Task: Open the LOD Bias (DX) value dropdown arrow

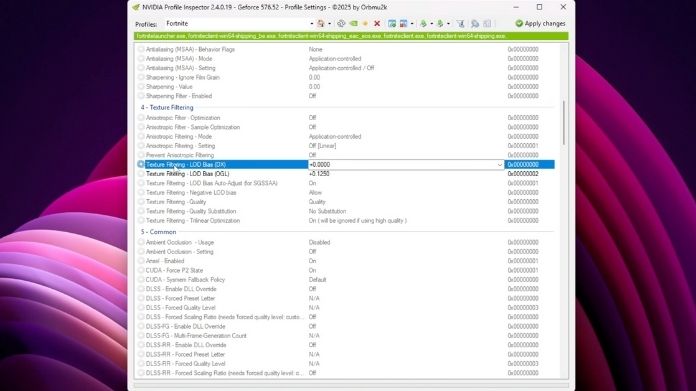Action: tap(499, 165)
